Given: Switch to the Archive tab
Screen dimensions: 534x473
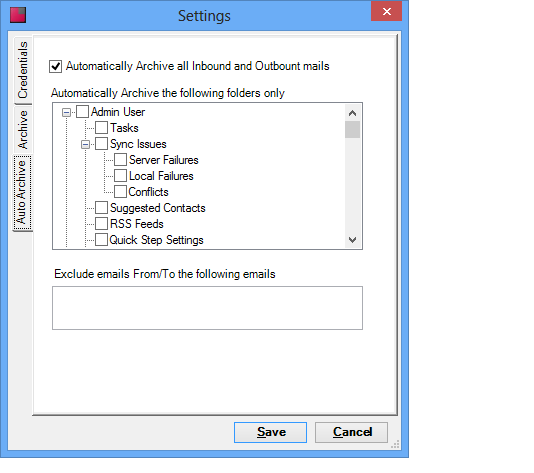Looking at the screenshot, I should point(23,130).
